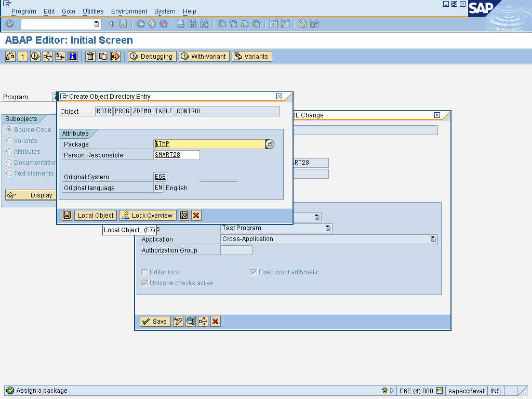
Task: Click the Check syntax icon in application toolbar
Action: 10,56
